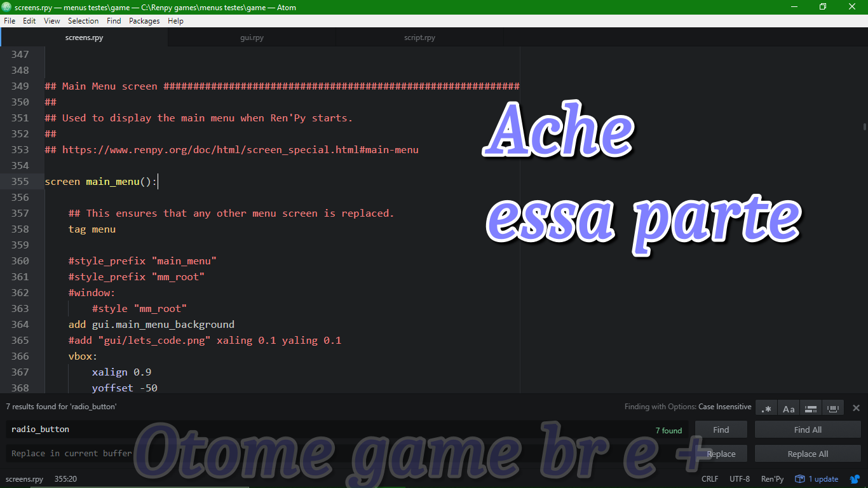Switch to the gui.rpy tab
Screen dimensions: 868x488
(x=252, y=37)
